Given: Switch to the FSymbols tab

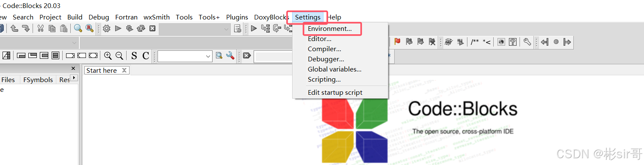Looking at the screenshot, I should pyautogui.click(x=38, y=80).
